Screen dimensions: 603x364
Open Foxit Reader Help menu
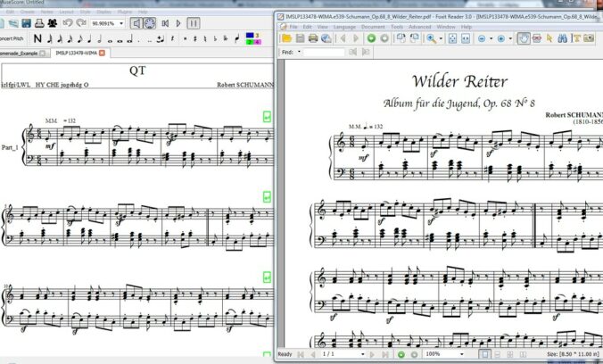tap(467, 27)
